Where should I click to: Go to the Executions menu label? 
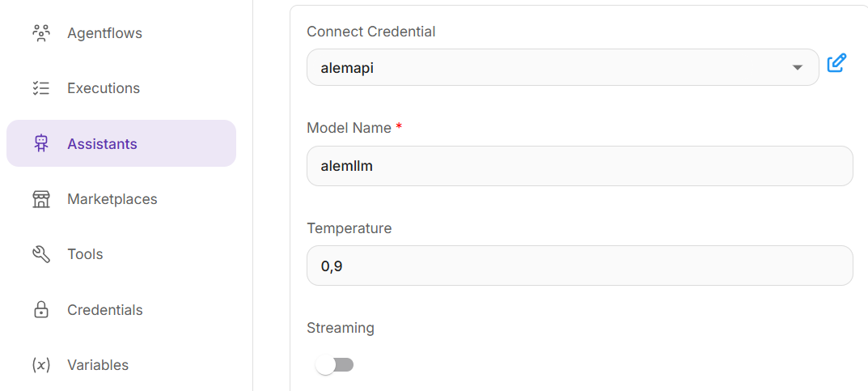coord(104,88)
